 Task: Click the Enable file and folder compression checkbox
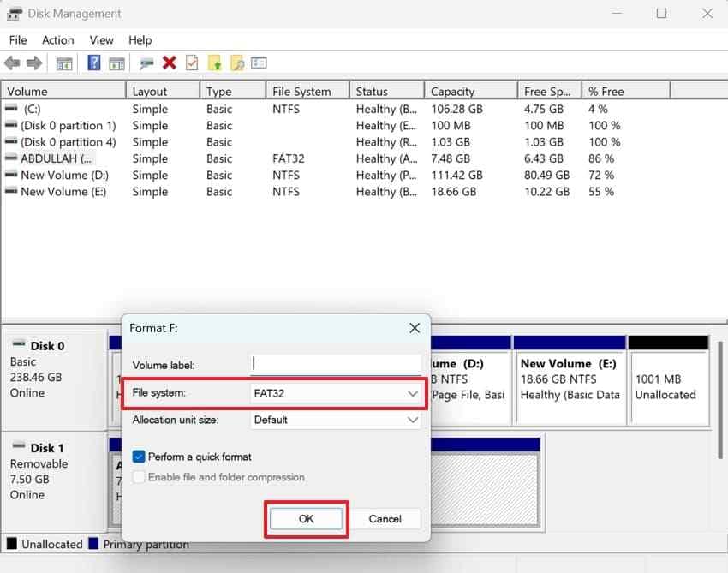(x=139, y=477)
